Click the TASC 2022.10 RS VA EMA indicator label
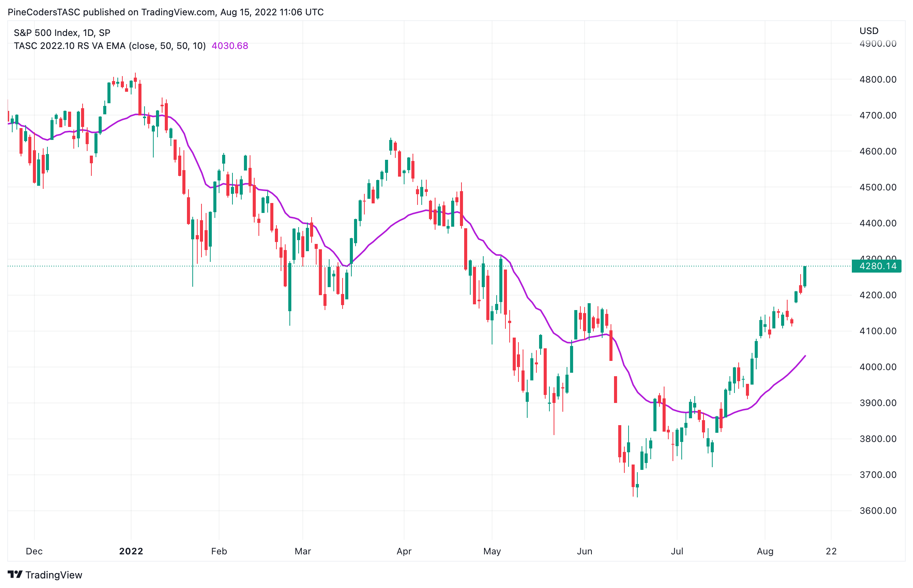Image resolution: width=913 pixels, height=588 pixels. tap(110, 46)
